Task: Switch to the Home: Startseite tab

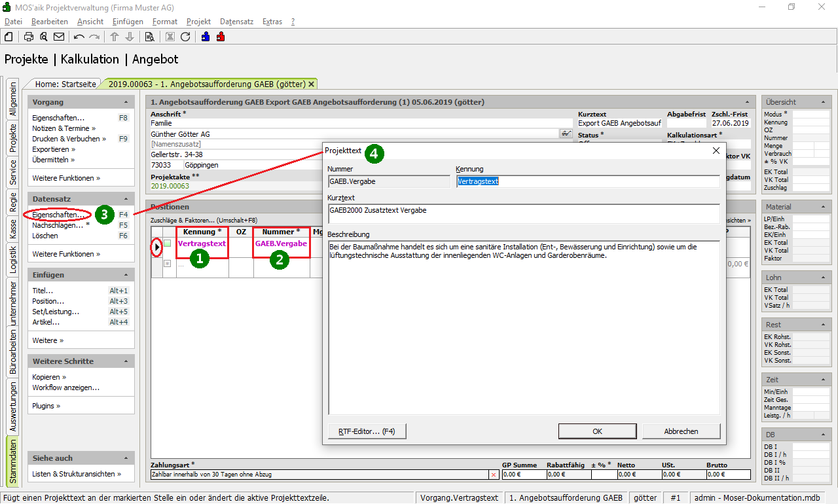Action: (x=65, y=84)
